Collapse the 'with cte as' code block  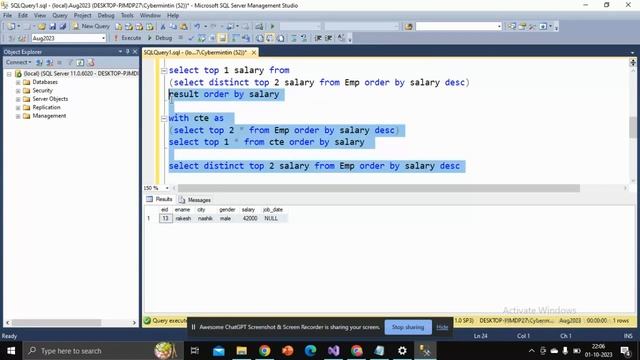(x=164, y=118)
